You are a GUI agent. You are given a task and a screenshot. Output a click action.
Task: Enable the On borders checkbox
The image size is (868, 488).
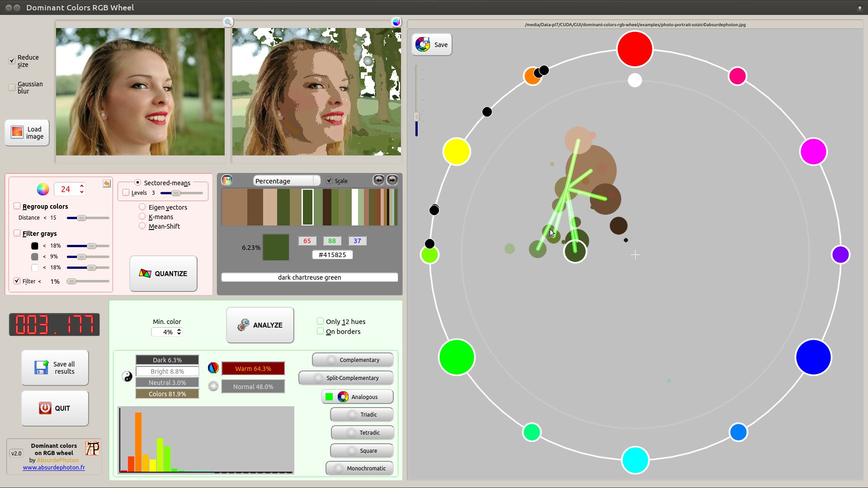click(x=321, y=331)
